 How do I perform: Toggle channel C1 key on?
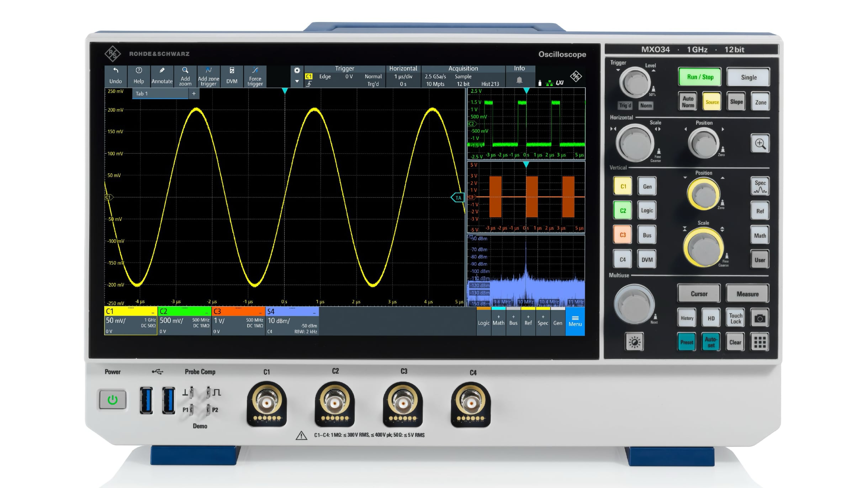(x=623, y=186)
